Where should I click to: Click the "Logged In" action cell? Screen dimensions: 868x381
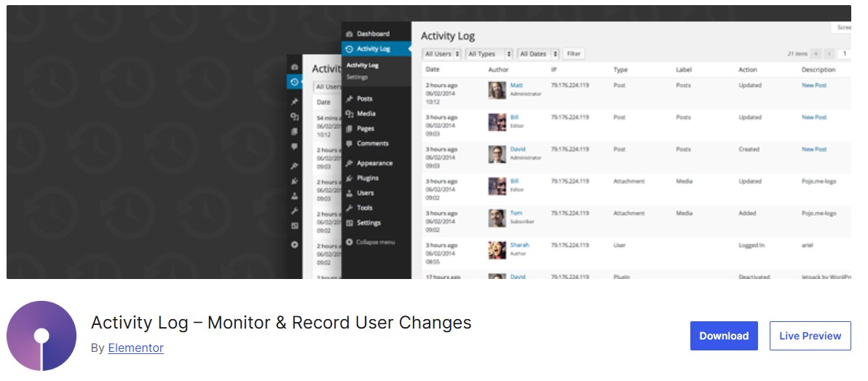coord(751,246)
